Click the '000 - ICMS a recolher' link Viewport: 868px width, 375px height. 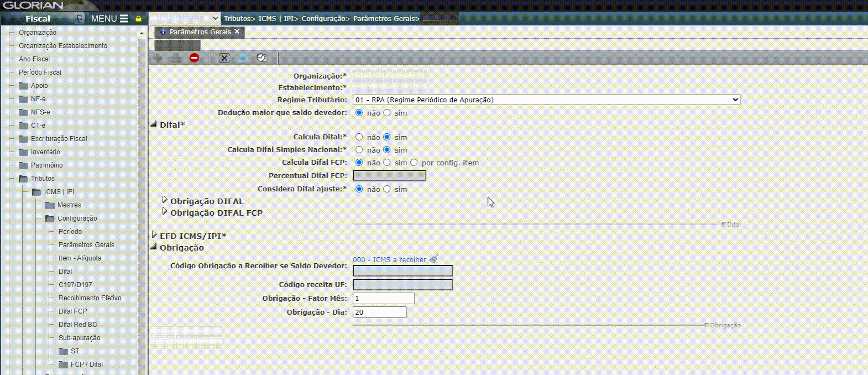389,259
